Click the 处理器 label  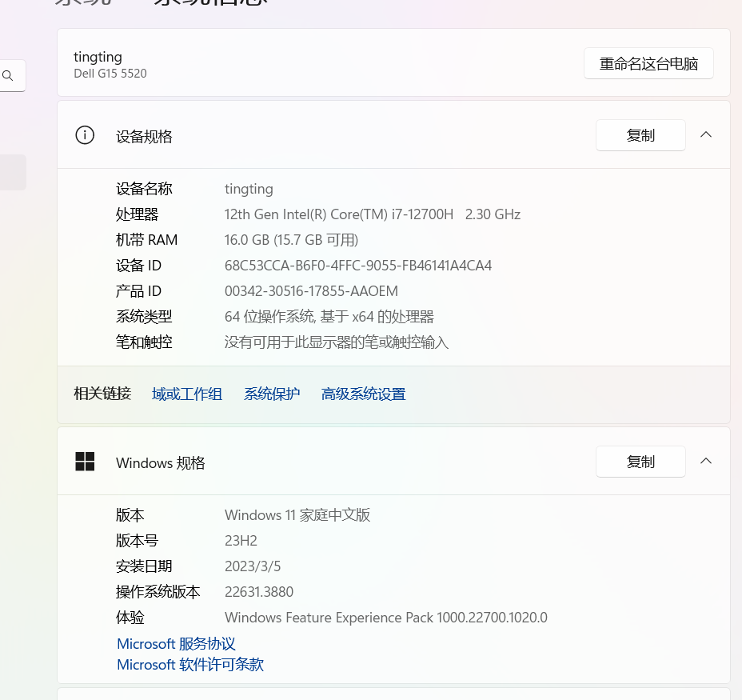coord(137,214)
